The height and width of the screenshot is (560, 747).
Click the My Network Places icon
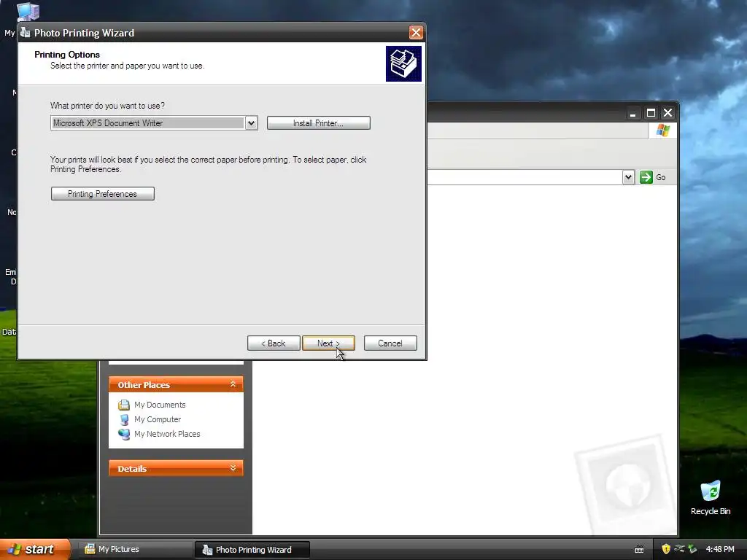pyautogui.click(x=124, y=434)
